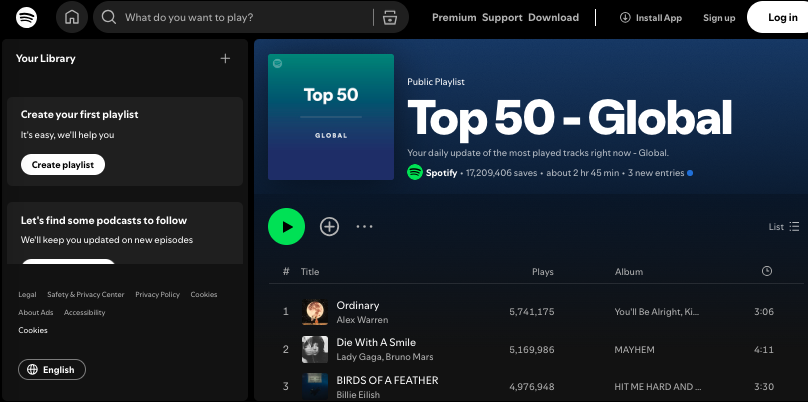The image size is (808, 402).
Task: Click the Spotify logo icon
Action: click(x=26, y=18)
